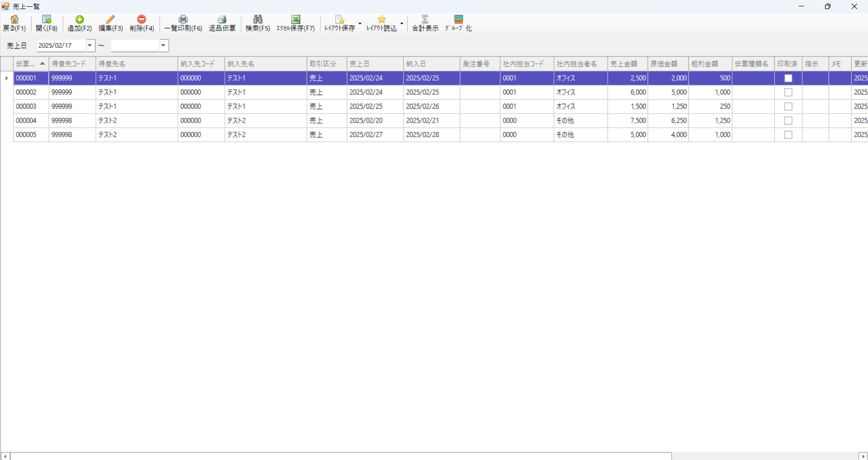
Task: Delete the record using 削除(F4)
Action: [142, 19]
